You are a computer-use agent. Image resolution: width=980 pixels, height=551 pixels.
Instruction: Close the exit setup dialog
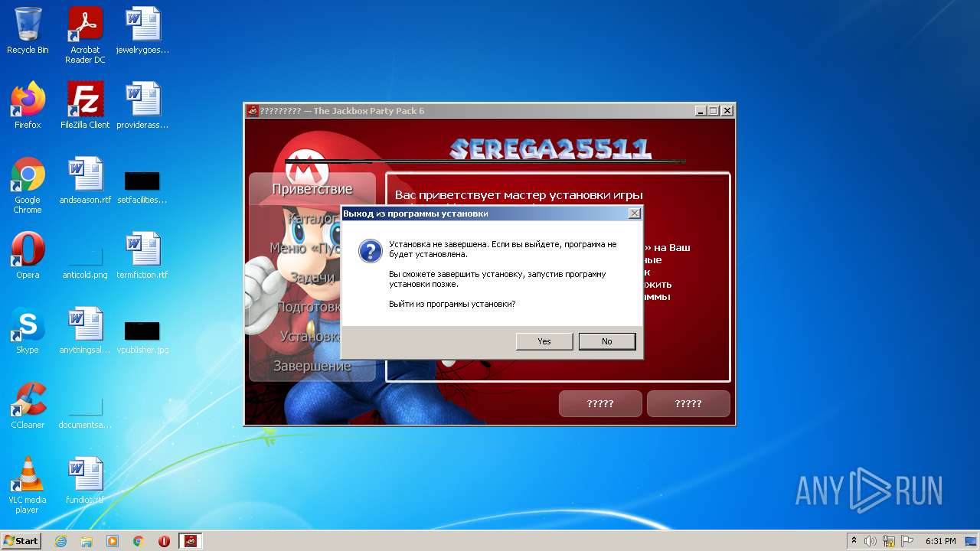pos(634,214)
